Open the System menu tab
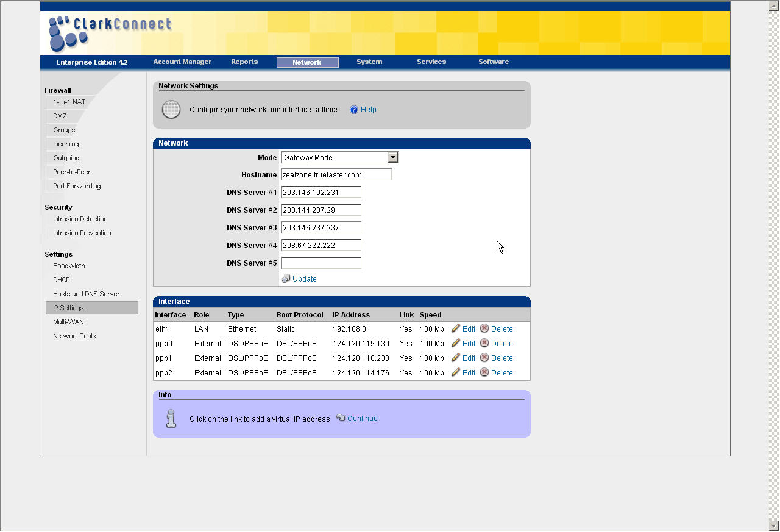This screenshot has width=780, height=532. pos(369,62)
